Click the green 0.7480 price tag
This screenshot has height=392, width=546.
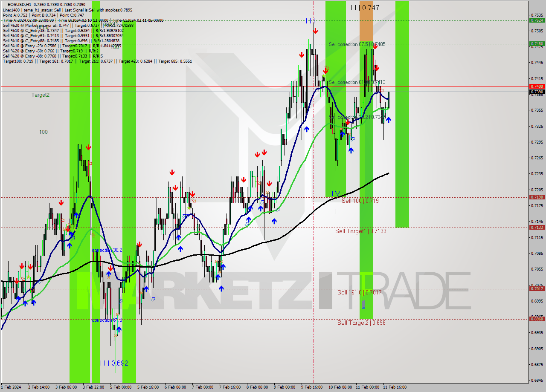pos(537,43)
